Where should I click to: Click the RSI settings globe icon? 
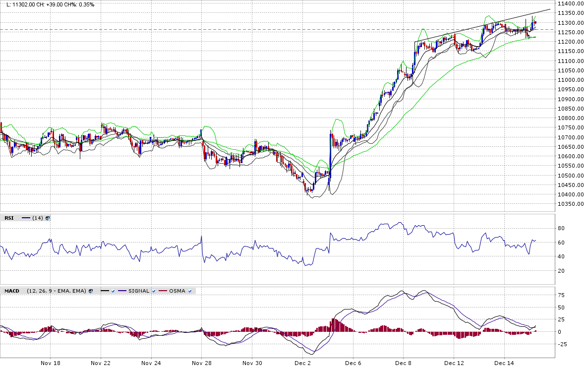[48, 218]
